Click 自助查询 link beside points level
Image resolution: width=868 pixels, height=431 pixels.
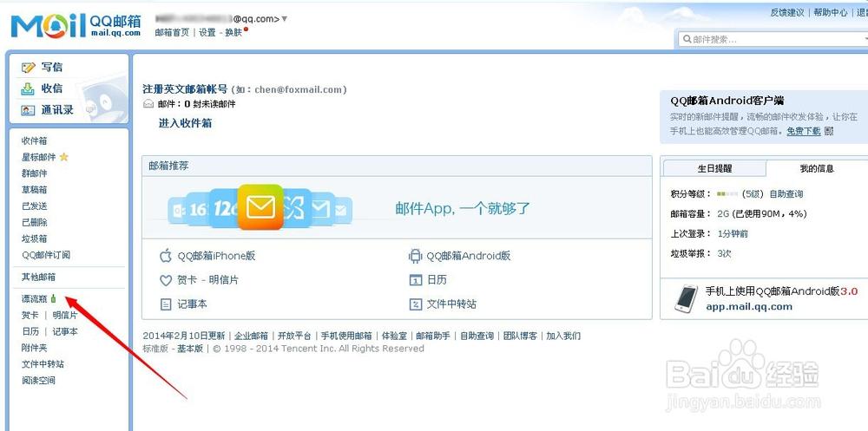tap(786, 194)
